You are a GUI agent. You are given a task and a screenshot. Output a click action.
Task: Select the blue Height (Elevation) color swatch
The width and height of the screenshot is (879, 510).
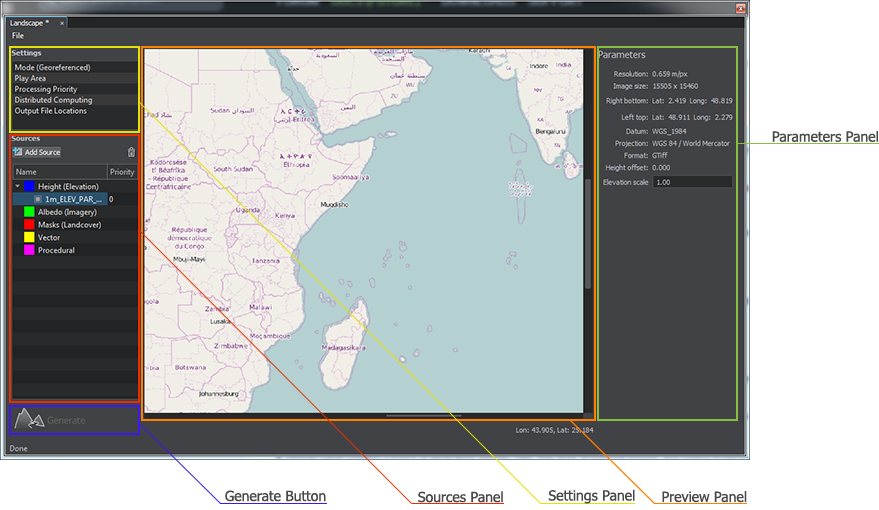pos(30,186)
